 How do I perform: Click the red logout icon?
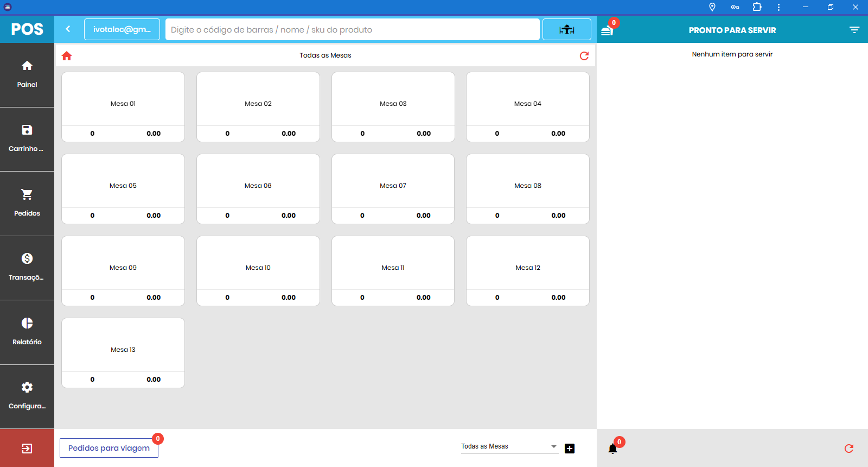[x=27, y=449]
